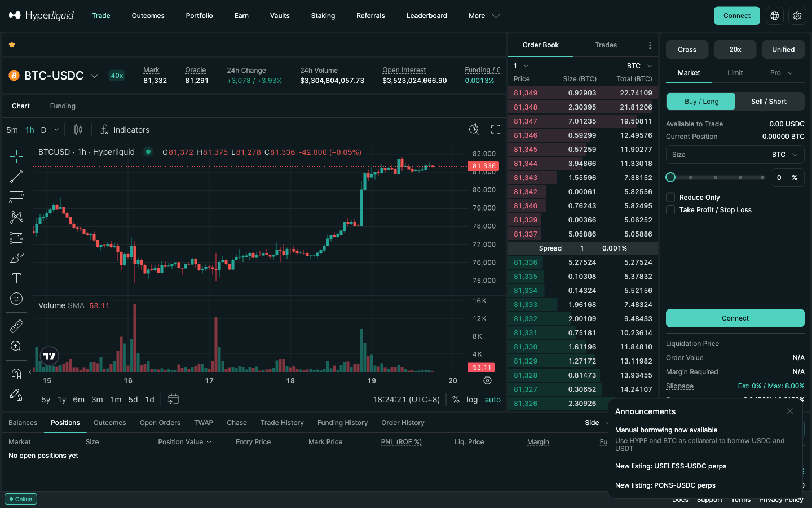This screenshot has width=812, height=508.
Task: Select Buy / Long side
Action: (701, 102)
